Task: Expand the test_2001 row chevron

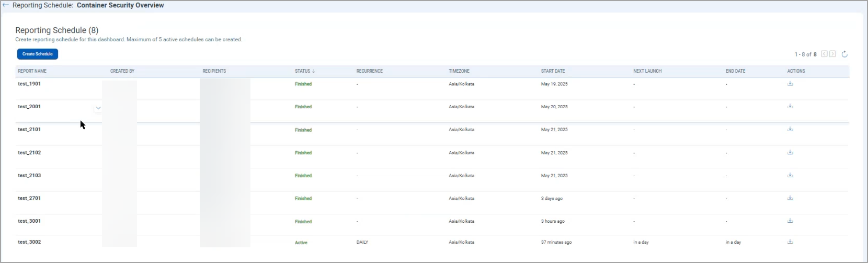Action: pos(98,108)
